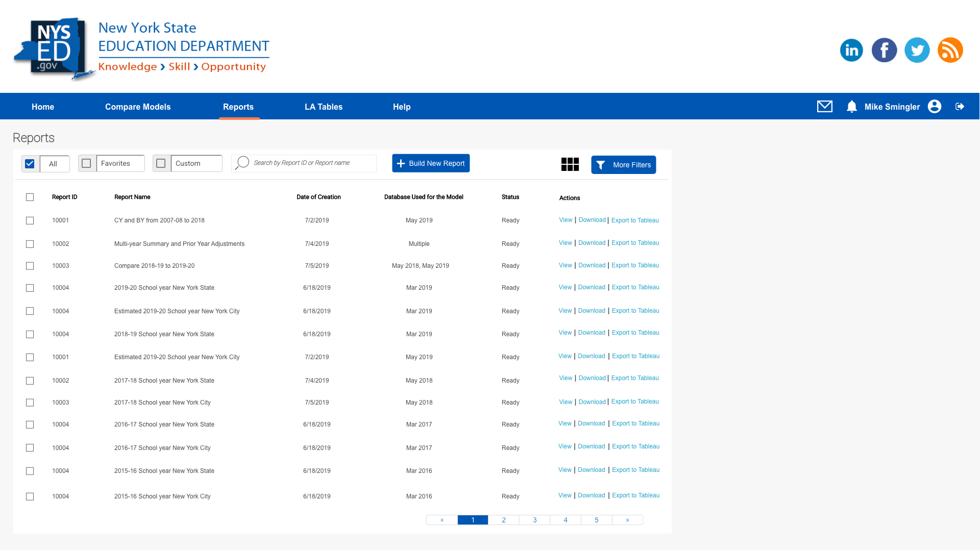Click the logout arrow icon

960,106
